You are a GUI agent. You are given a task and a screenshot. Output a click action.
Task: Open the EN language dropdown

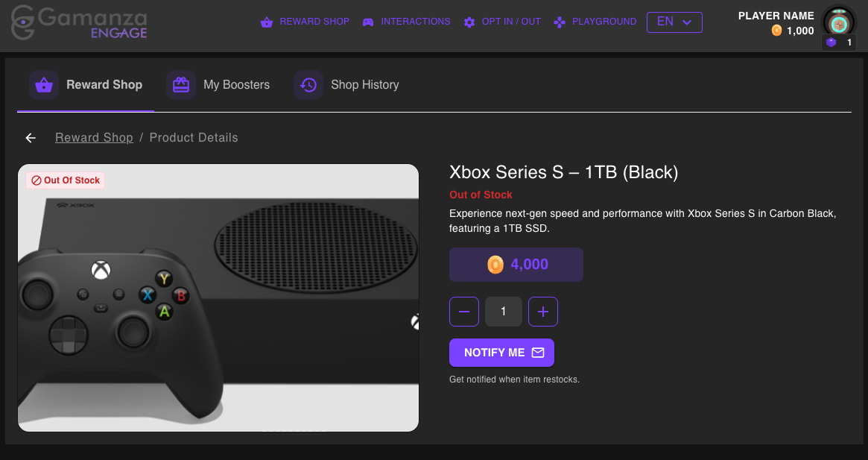(x=674, y=22)
